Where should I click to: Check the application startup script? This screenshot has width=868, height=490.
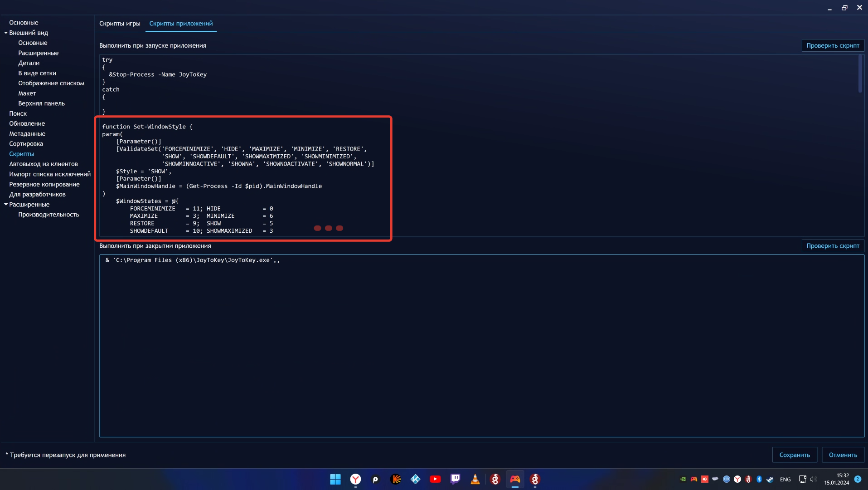tap(833, 45)
